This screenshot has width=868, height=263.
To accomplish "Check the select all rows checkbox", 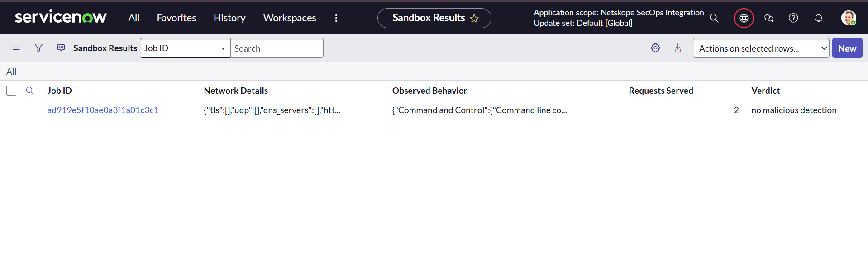I will point(11,91).
